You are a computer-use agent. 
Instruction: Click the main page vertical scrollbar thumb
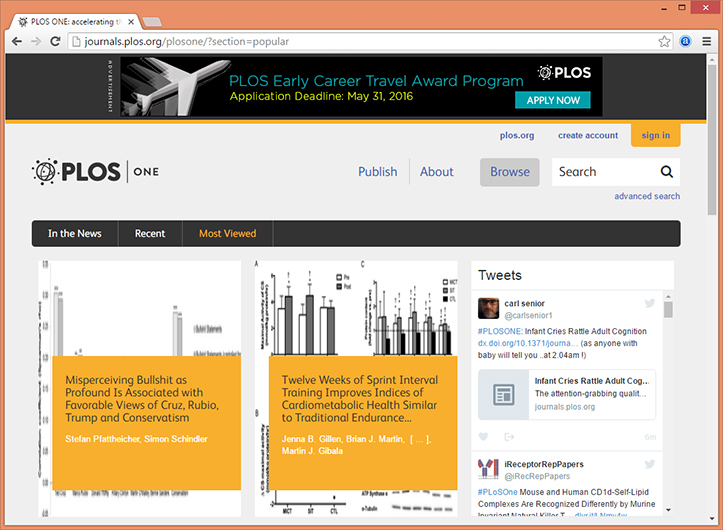click(x=712, y=139)
